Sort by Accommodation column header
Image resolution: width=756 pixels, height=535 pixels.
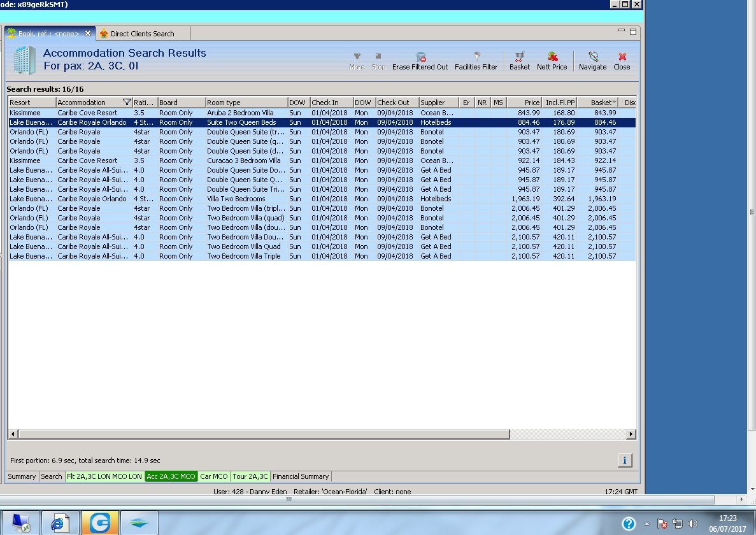tap(89, 102)
